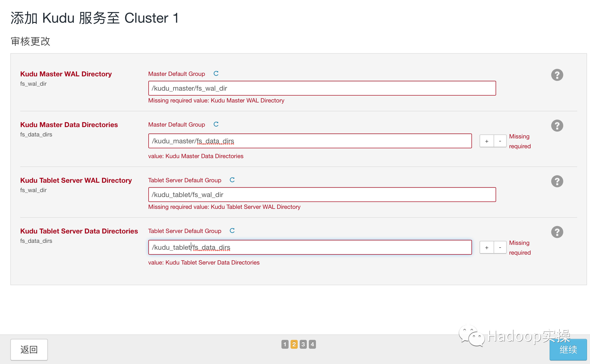Click Master Default Group for Data Directories
The height and width of the screenshot is (364, 590).
(176, 125)
